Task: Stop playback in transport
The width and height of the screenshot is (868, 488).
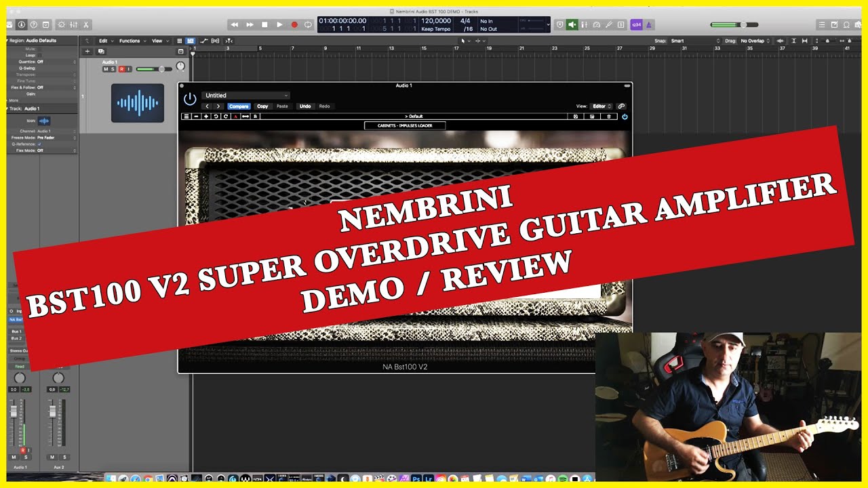Action: tap(264, 24)
